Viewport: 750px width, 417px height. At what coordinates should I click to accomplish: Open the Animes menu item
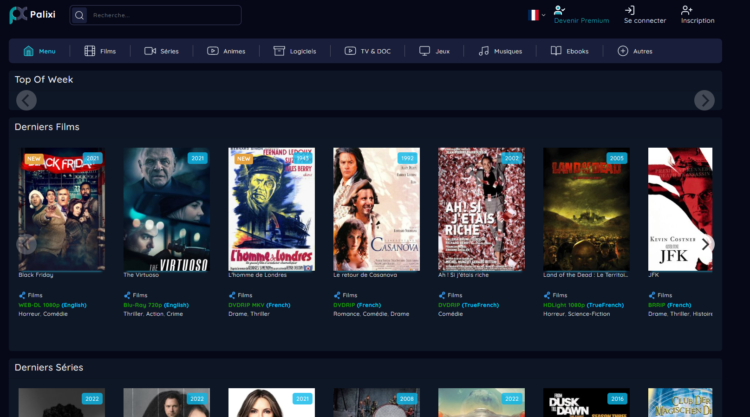[x=226, y=51]
